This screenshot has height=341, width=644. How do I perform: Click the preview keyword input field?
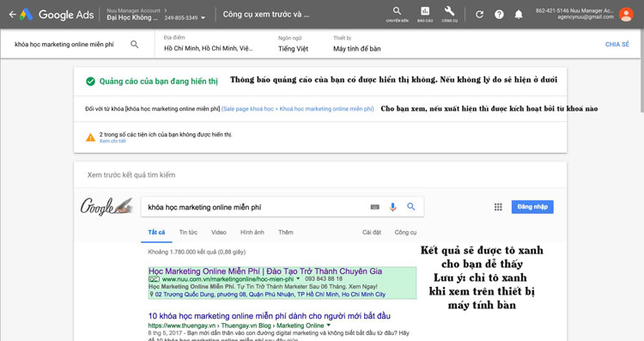coord(64,45)
